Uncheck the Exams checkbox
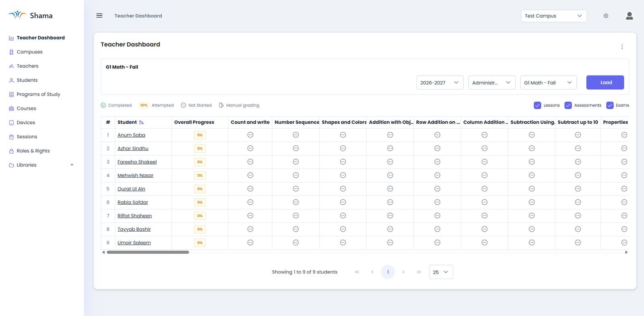 coord(610,105)
